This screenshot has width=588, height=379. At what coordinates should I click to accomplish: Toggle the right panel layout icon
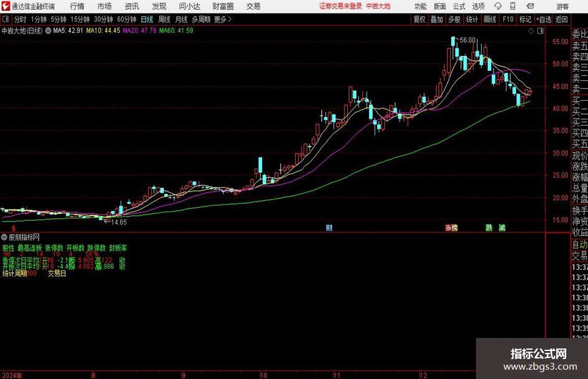pos(540,30)
